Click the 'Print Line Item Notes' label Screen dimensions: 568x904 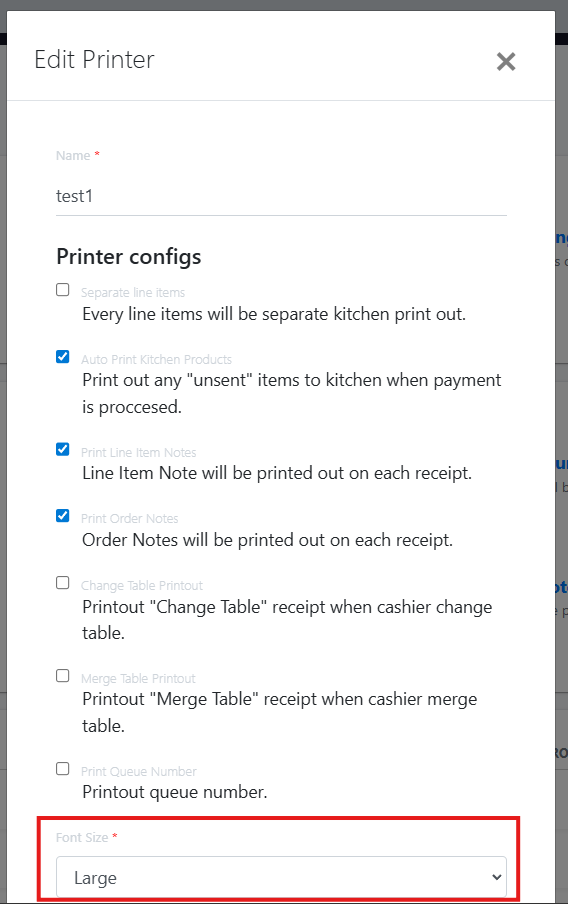click(x=138, y=452)
